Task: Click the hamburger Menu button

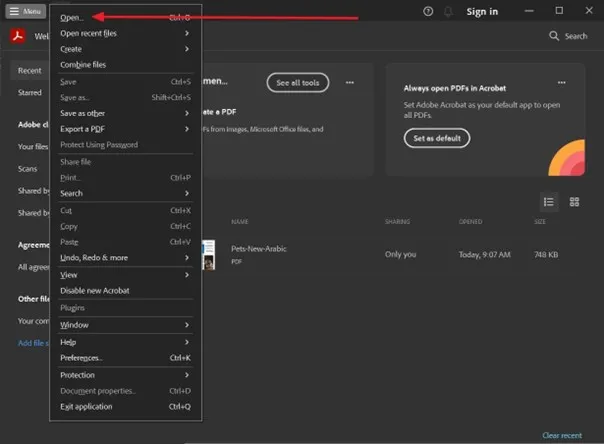Action: (x=26, y=11)
